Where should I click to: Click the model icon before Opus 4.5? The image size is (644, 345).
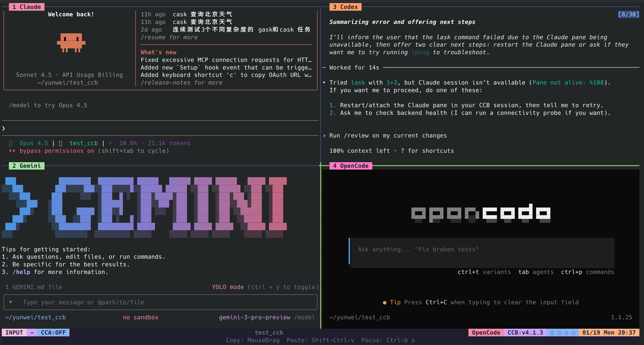click(11, 143)
